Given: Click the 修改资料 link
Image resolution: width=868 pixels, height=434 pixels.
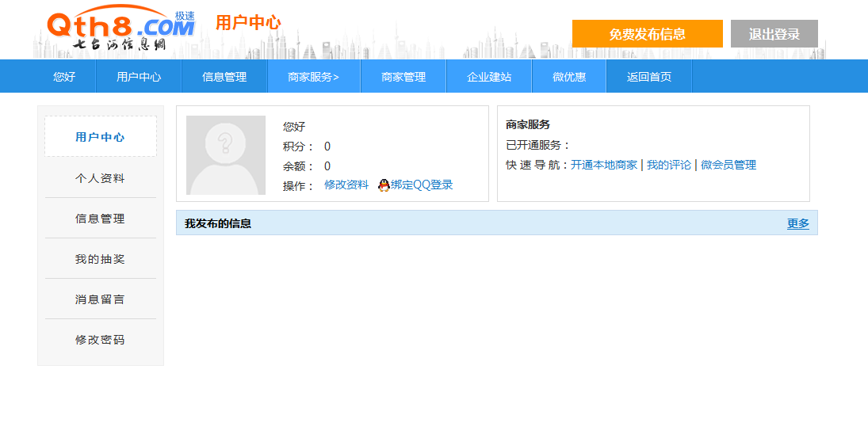Looking at the screenshot, I should 346,185.
